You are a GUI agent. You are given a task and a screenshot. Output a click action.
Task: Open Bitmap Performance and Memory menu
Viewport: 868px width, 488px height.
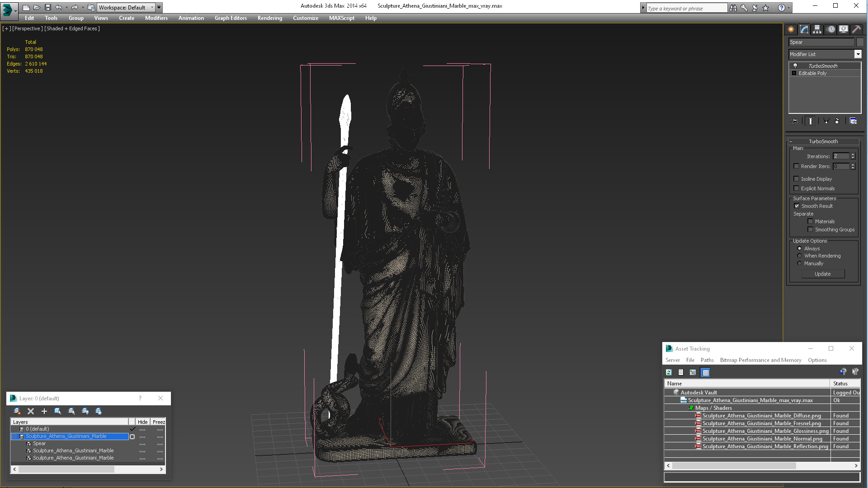(760, 360)
